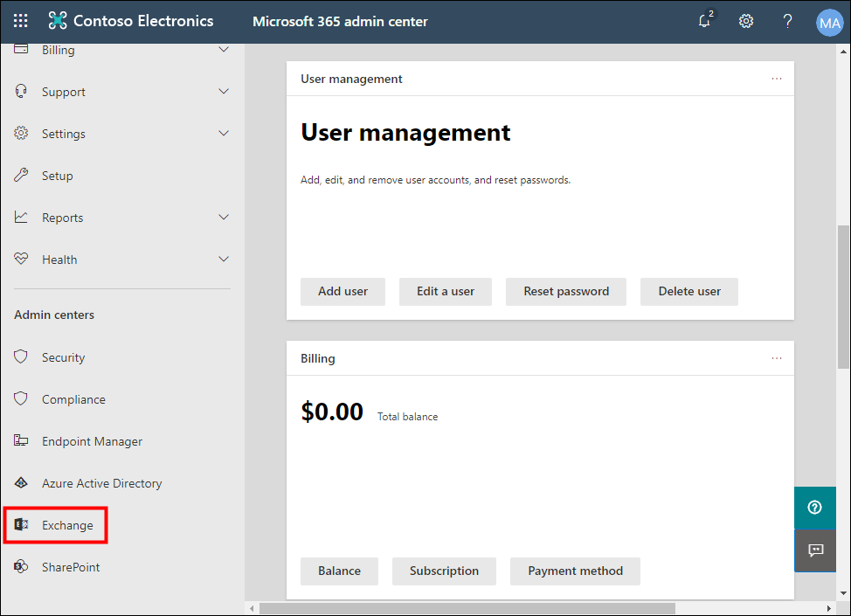Viewport: 851px width, 616px height.
Task: Click the Subscription button
Action: point(444,571)
